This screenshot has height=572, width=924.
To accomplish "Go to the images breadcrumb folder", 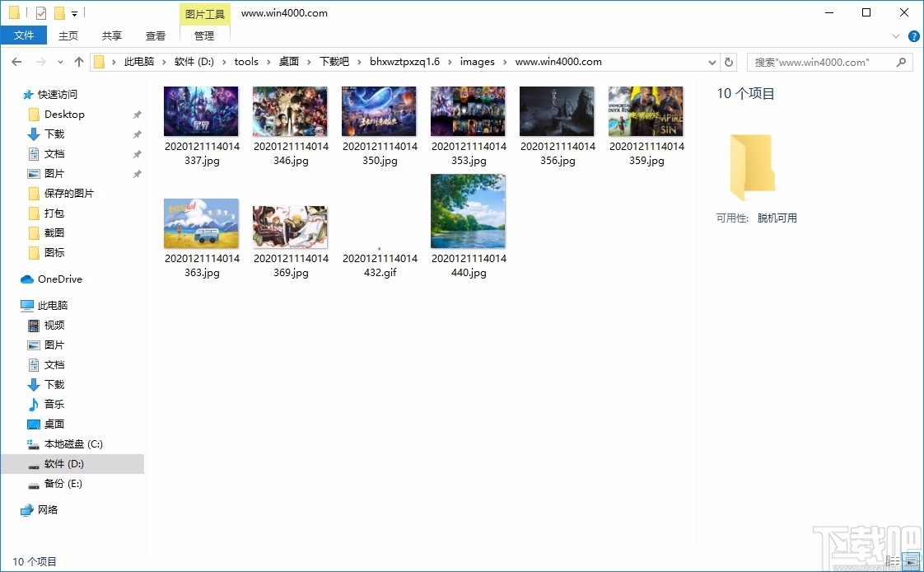I will 478,61.
